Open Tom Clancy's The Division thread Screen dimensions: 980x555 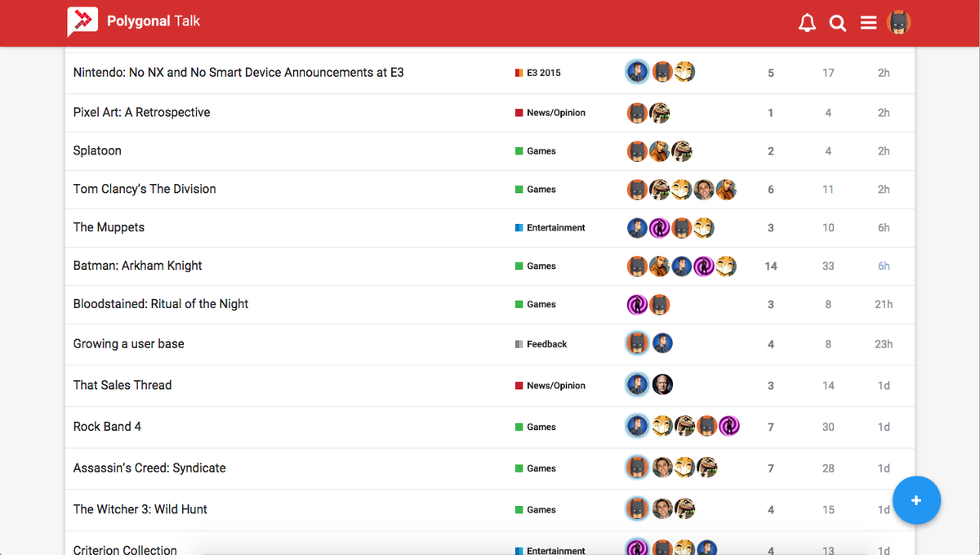pyautogui.click(x=145, y=189)
